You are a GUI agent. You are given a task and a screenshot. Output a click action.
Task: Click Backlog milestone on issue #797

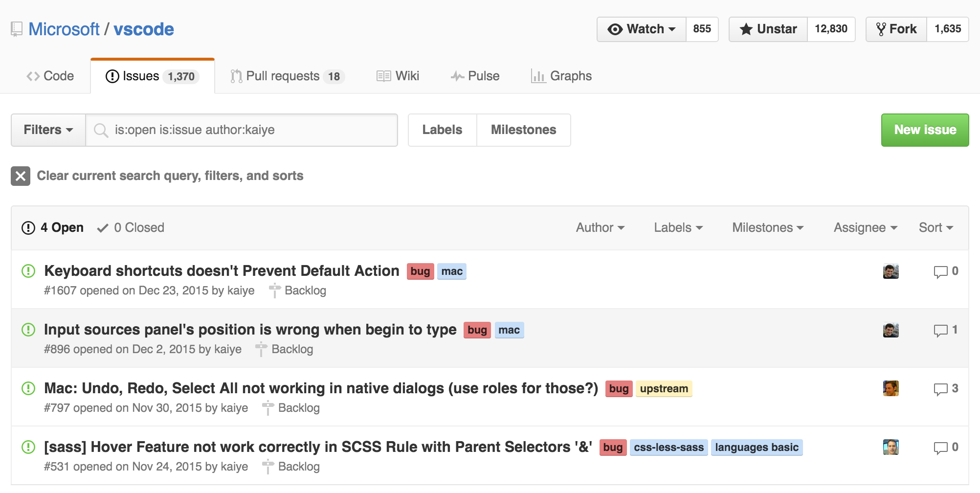tap(292, 408)
